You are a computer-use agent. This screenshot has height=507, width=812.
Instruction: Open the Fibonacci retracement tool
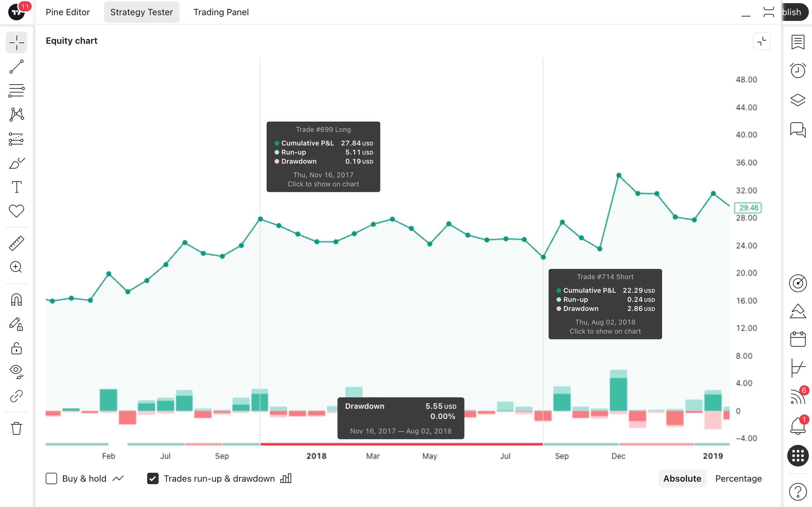[x=16, y=91]
